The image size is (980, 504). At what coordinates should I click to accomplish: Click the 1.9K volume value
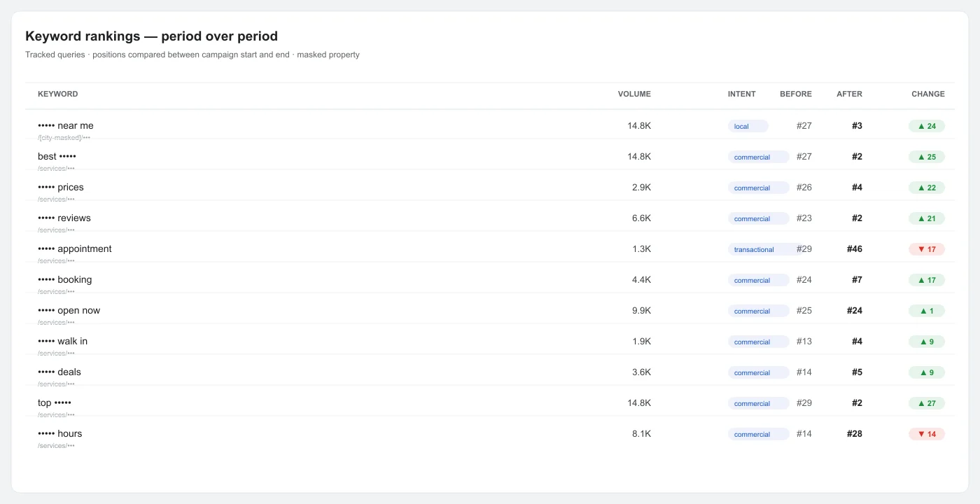641,341
